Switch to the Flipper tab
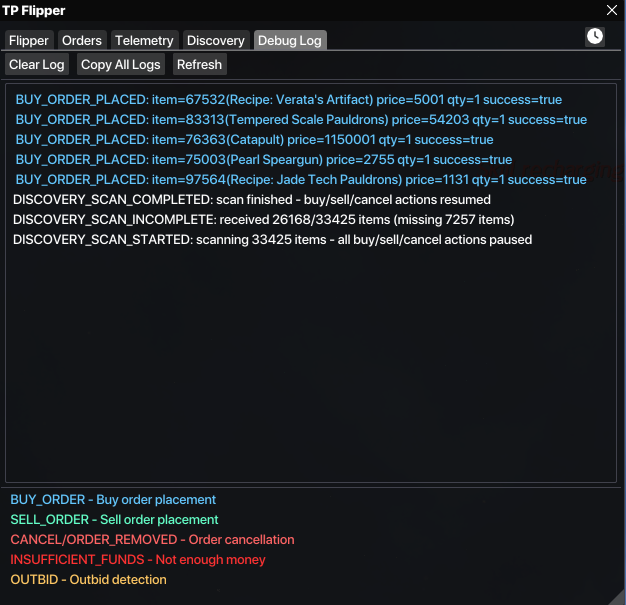Screen dimensions: 626x605 [x=29, y=41]
